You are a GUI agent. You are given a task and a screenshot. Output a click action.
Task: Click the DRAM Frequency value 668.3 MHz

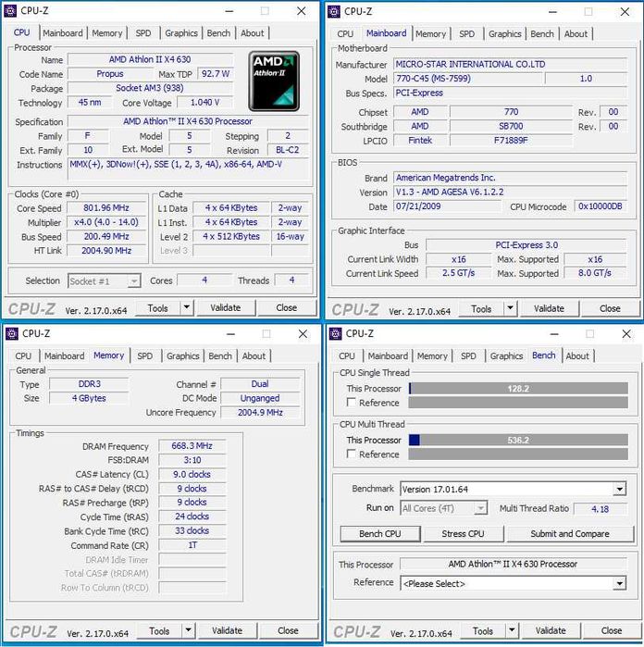point(192,446)
